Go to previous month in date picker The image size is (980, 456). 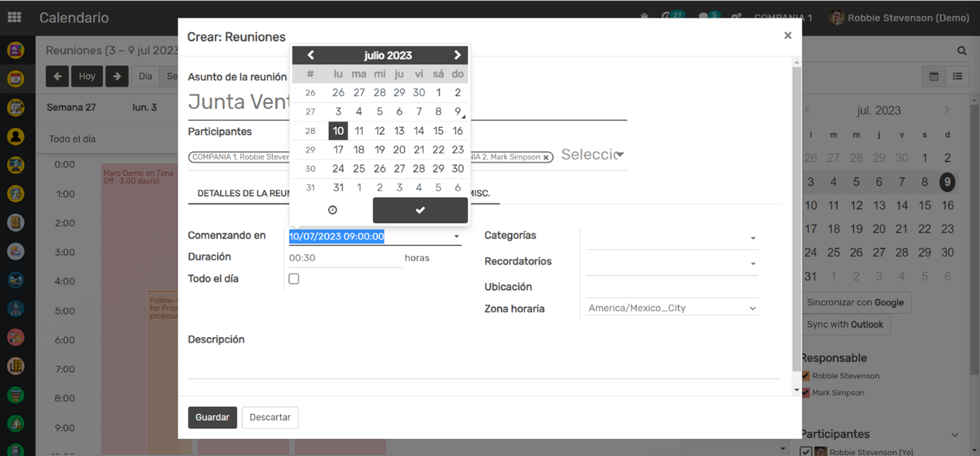click(311, 55)
